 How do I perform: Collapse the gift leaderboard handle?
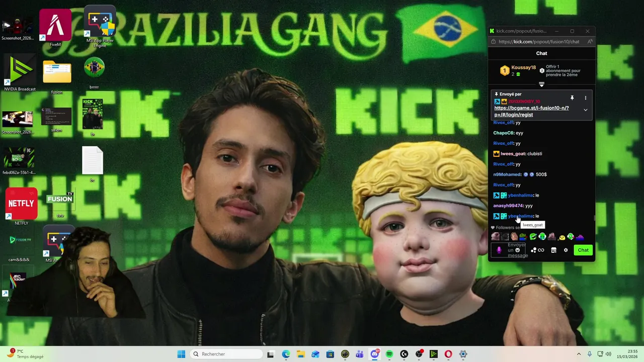[541, 84]
